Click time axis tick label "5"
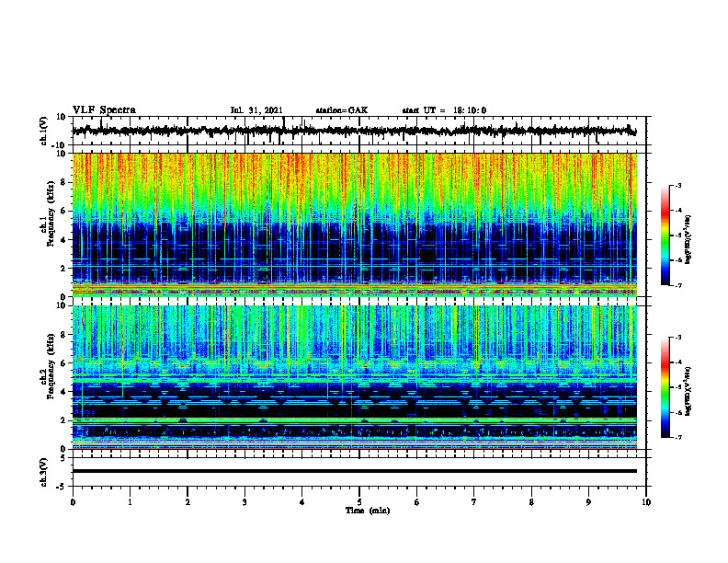Screen dimensions: 728x563 point(359,502)
